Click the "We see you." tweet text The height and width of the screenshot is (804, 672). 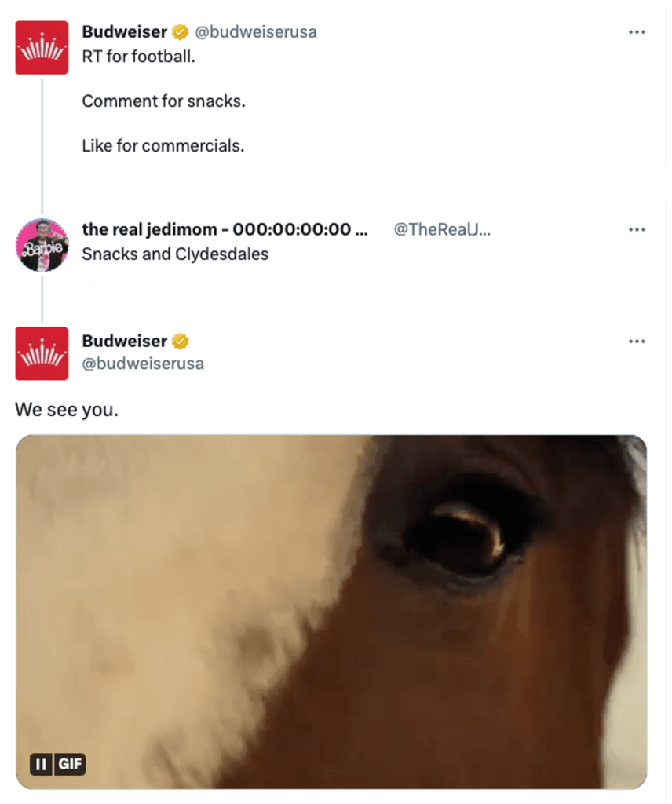coord(67,410)
